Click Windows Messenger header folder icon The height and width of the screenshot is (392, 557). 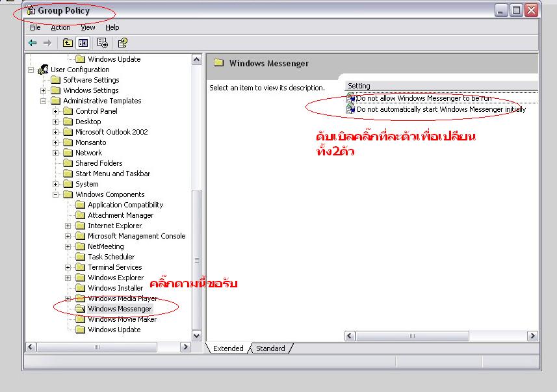pos(219,63)
